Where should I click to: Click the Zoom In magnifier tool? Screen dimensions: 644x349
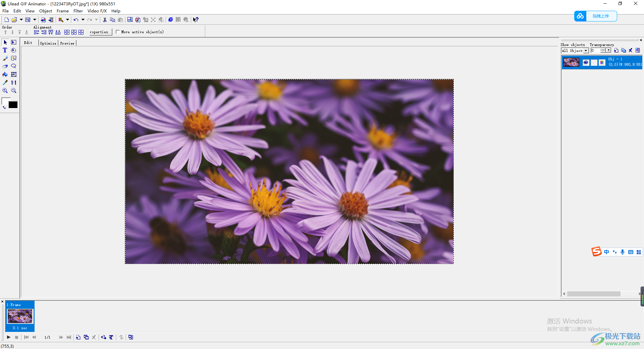[x=5, y=91]
